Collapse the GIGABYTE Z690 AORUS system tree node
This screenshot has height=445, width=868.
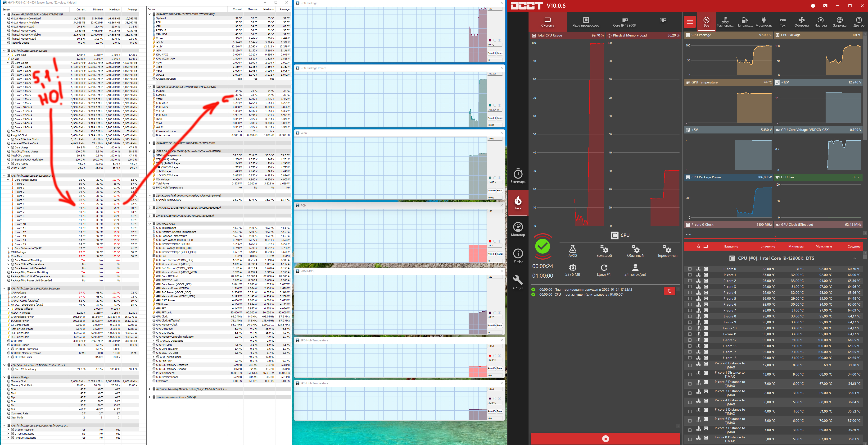click(x=4, y=14)
